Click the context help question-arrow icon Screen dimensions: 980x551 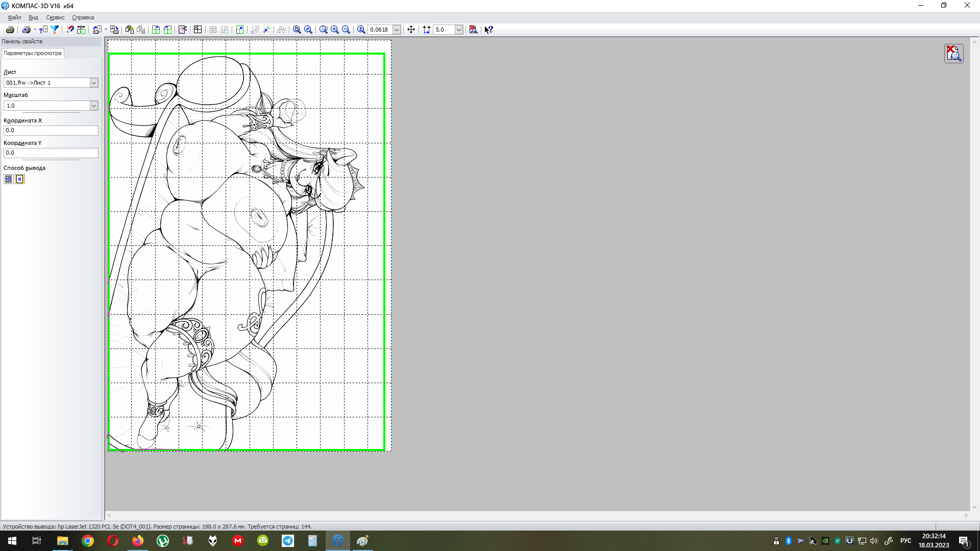point(488,30)
